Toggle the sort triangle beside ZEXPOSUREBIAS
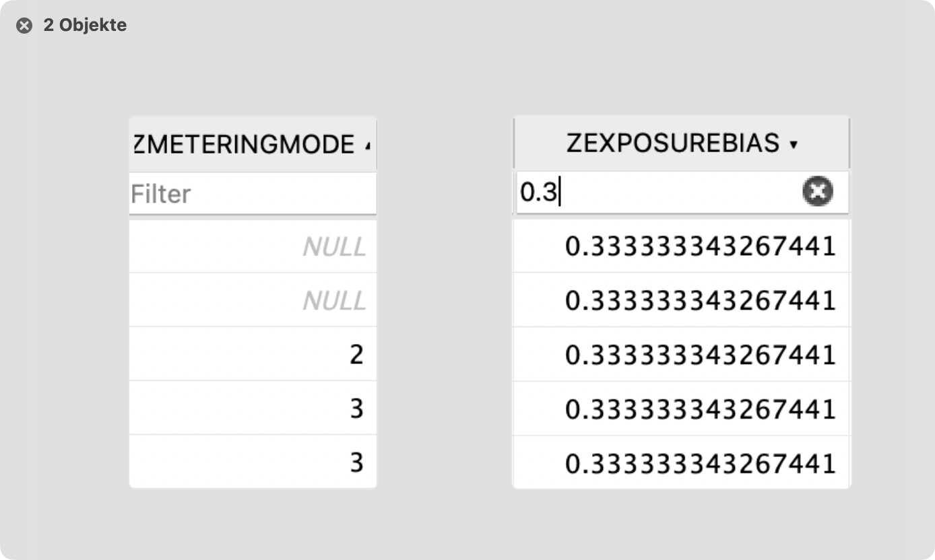935x560 pixels. [x=794, y=145]
